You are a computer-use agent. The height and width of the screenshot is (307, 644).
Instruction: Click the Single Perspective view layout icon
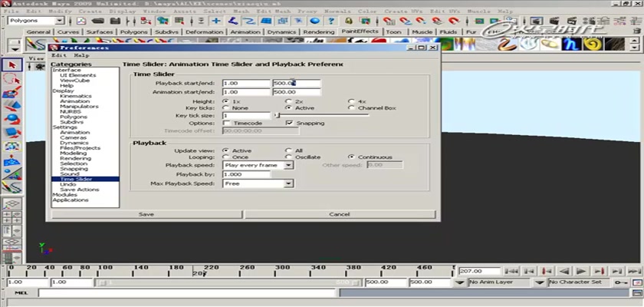pyautogui.click(x=12, y=204)
